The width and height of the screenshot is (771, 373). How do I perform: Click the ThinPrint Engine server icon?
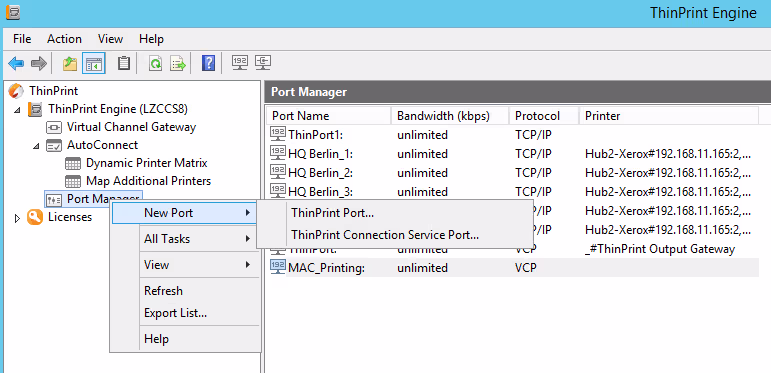[x=35, y=109]
